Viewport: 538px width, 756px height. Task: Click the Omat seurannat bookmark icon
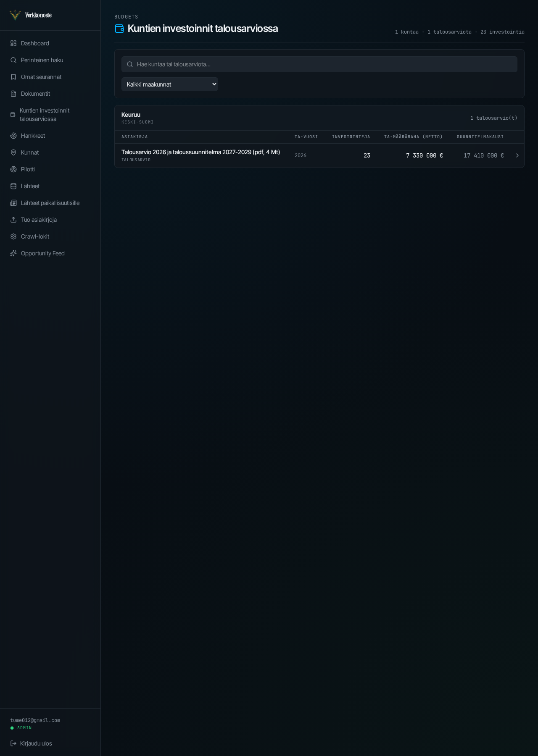tap(13, 77)
